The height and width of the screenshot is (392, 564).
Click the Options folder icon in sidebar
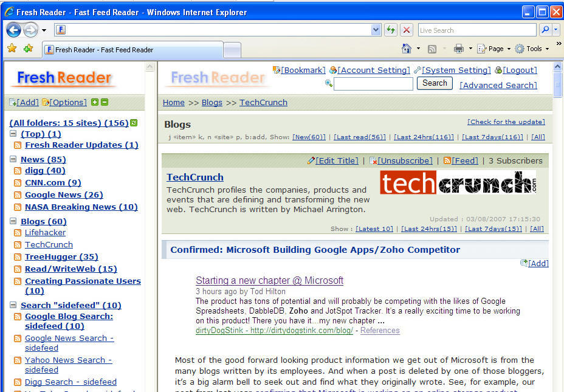click(x=45, y=101)
